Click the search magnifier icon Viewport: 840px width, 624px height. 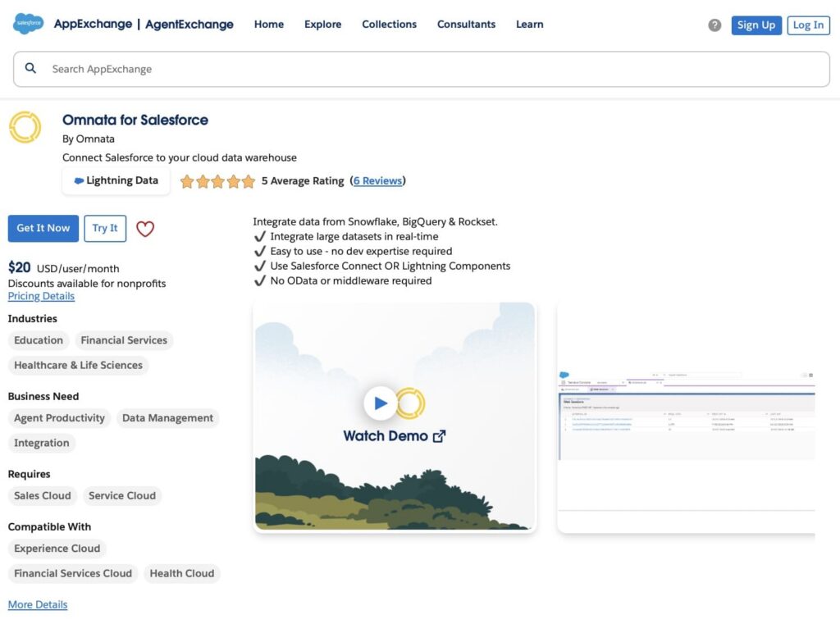pyautogui.click(x=31, y=69)
